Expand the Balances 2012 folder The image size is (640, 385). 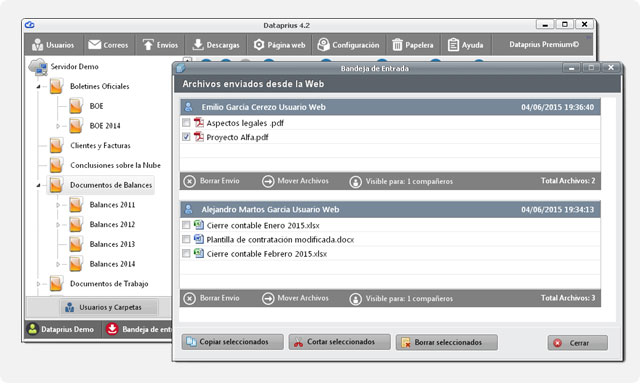[58, 225]
